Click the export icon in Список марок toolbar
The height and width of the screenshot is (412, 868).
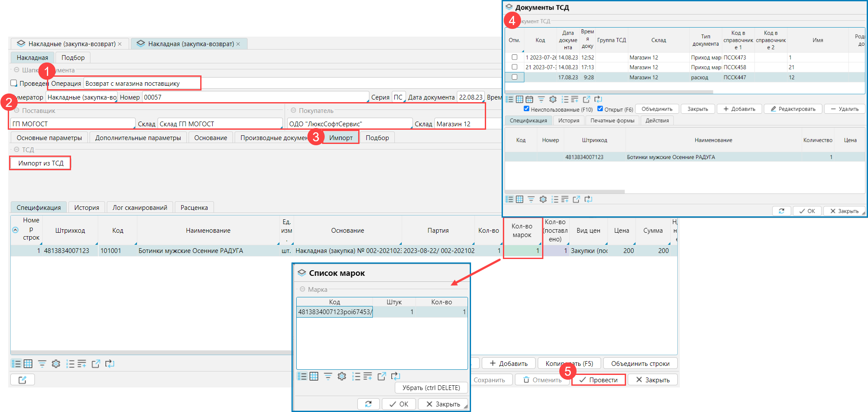click(381, 376)
